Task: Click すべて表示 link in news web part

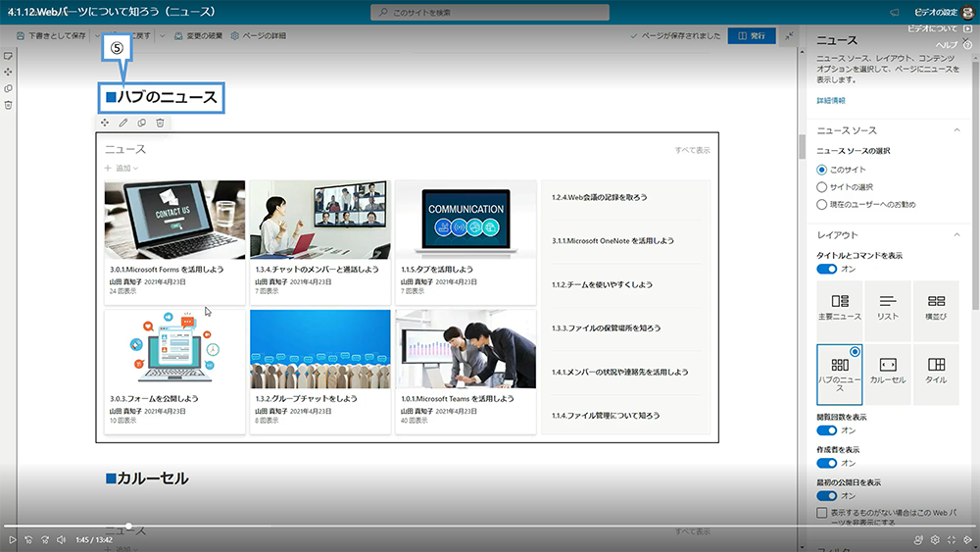Action: 693,150
